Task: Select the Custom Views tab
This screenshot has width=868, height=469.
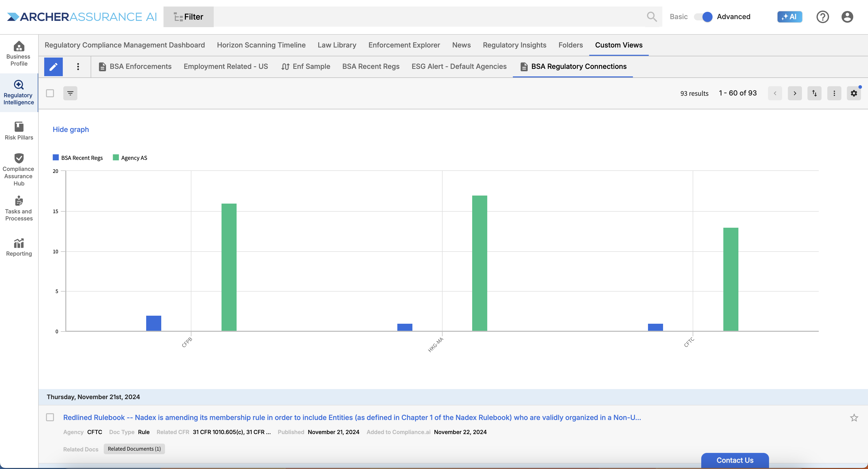Action: coord(619,45)
